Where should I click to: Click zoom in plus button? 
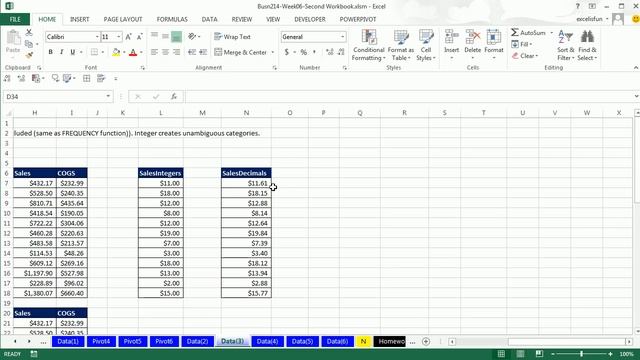[x=610, y=354]
